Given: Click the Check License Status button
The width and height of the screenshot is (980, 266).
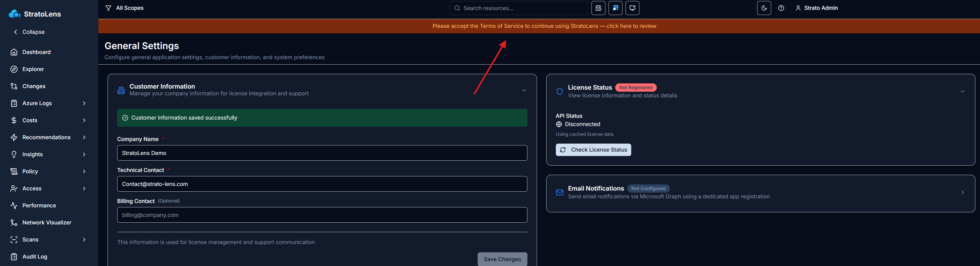Looking at the screenshot, I should coord(593,150).
